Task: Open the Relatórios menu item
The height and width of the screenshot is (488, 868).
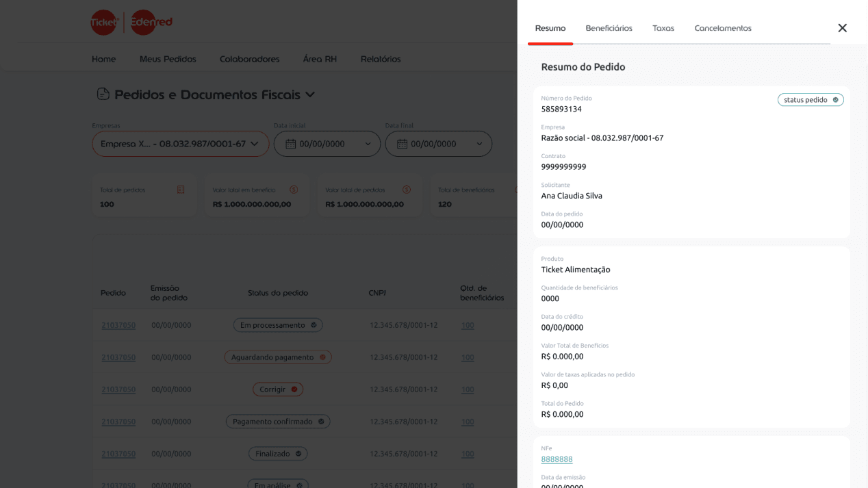Action: click(x=381, y=59)
